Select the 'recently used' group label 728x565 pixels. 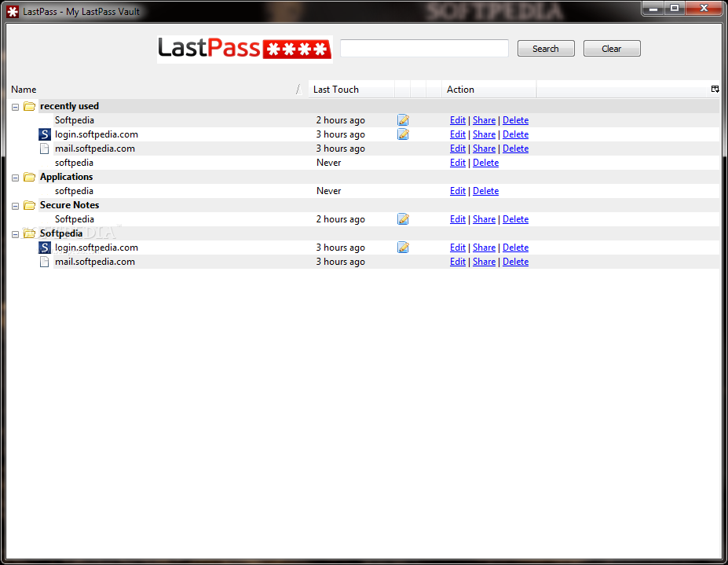[x=69, y=106]
